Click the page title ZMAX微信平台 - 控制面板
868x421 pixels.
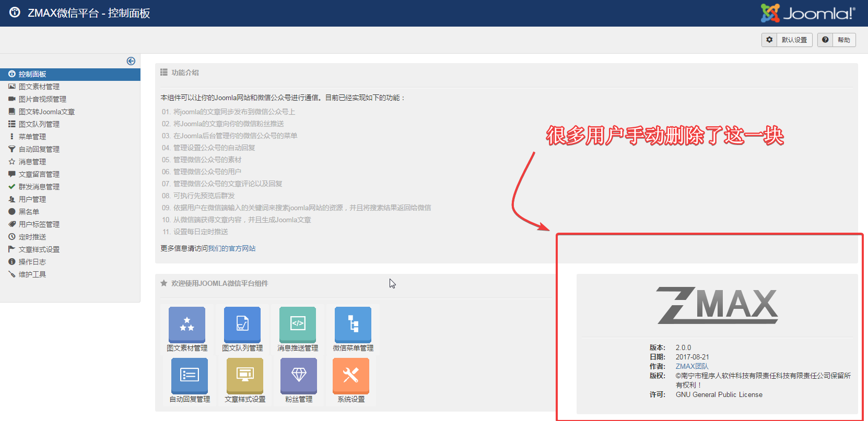(x=89, y=13)
